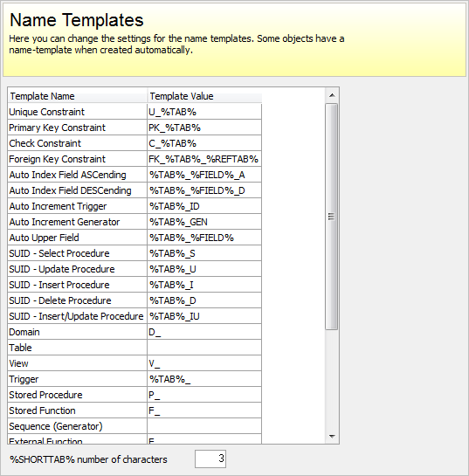469x476 pixels.
Task: Edit the U_%TAB% template value
Action: coord(204,112)
